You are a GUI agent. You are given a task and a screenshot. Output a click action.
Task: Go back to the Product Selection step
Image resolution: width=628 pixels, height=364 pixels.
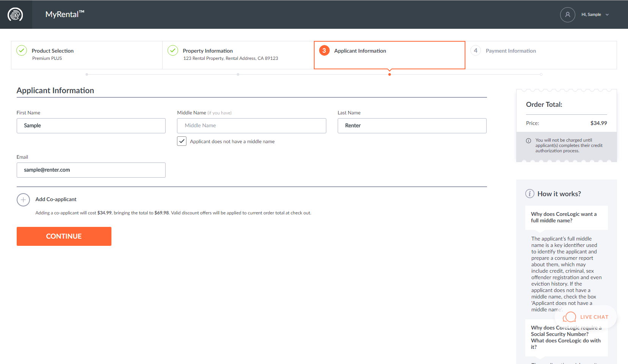tap(53, 50)
